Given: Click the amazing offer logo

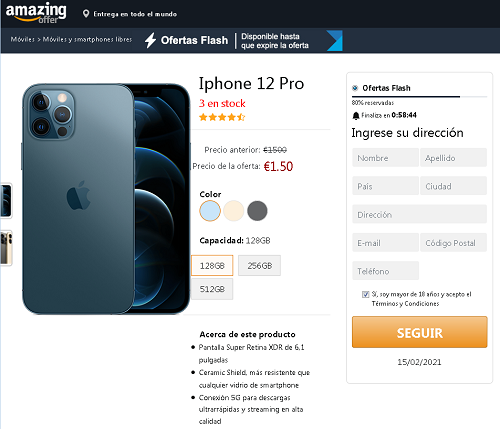Looking at the screenshot, I should [36, 13].
